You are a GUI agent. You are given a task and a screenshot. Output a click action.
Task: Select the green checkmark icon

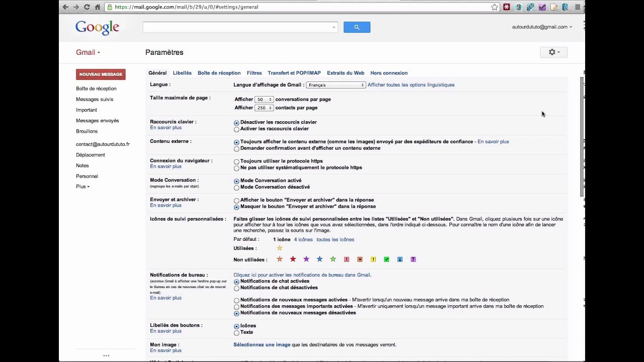386,259
